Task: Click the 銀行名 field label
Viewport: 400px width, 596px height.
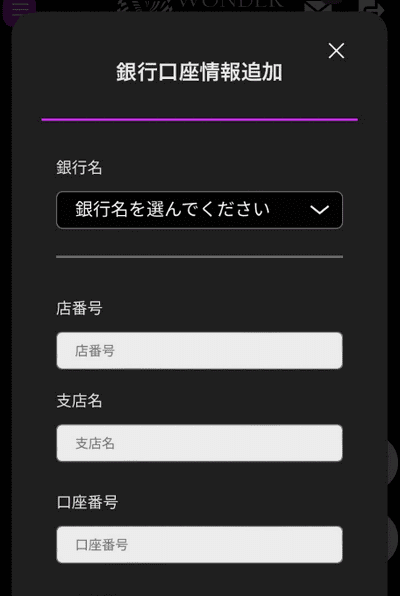Action: tap(79, 167)
